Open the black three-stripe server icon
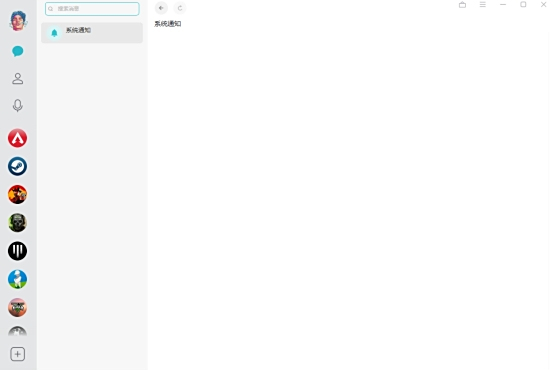This screenshot has width=553, height=371. pyautogui.click(x=17, y=251)
